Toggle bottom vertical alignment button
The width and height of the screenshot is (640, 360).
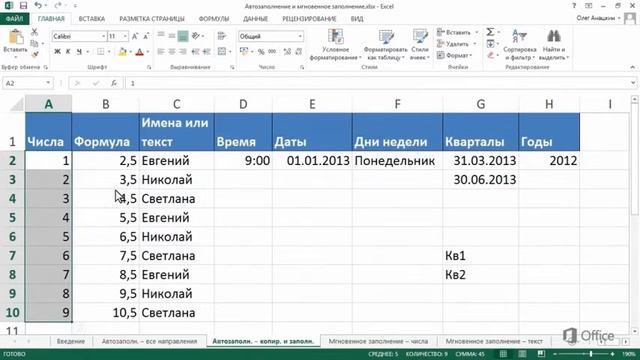[x=183, y=36]
